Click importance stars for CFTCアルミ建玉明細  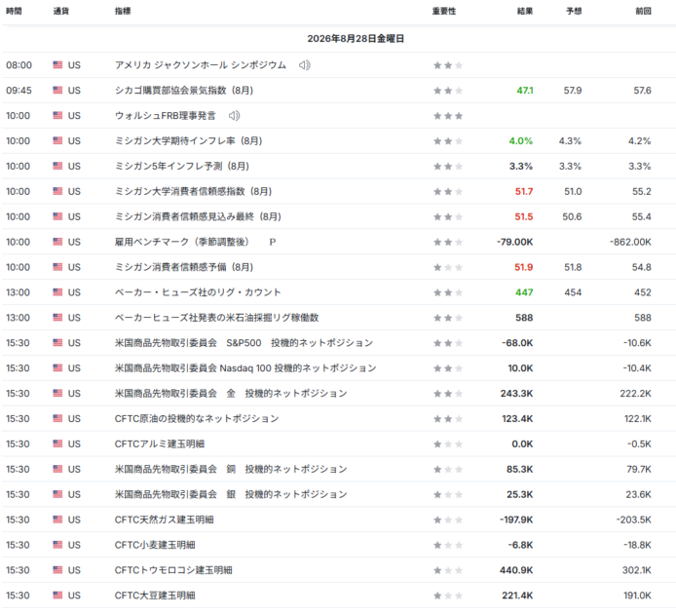(x=448, y=443)
